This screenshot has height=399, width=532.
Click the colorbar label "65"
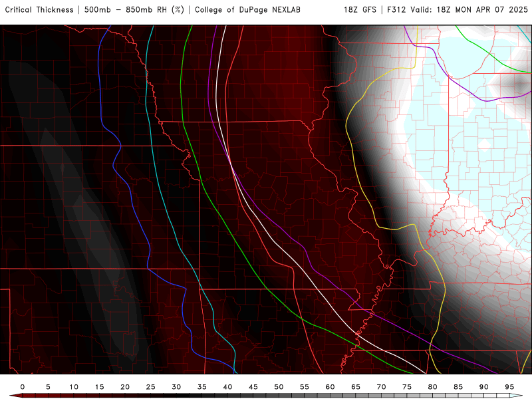click(x=356, y=387)
